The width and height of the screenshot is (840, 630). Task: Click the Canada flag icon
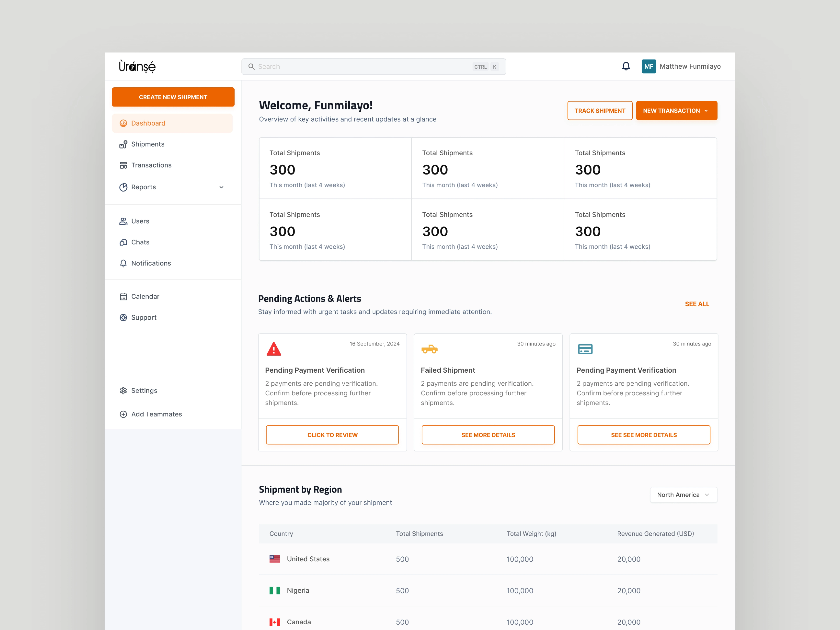275,622
